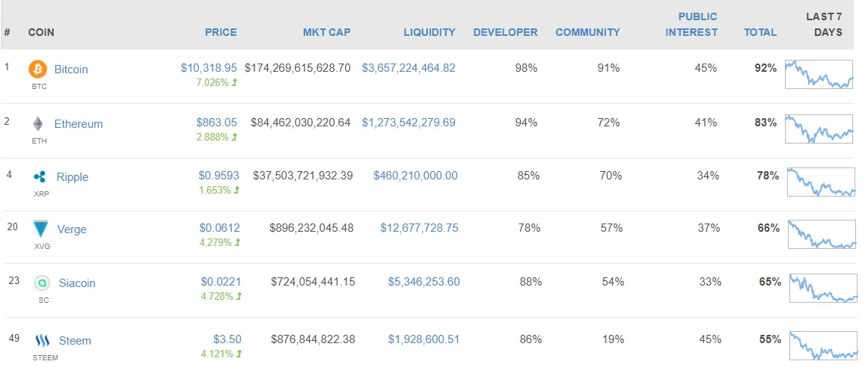Open the Verge coin link
Screen dimensions: 868x373
point(71,229)
